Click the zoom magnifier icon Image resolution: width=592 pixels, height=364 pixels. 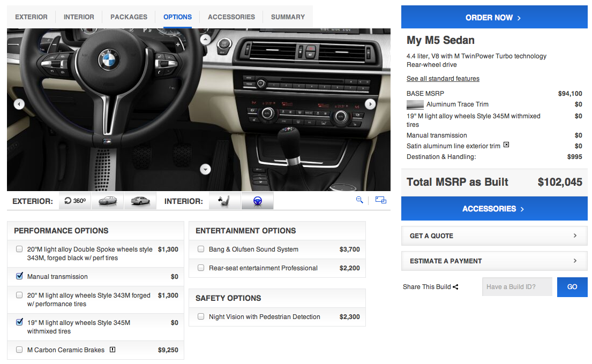coord(359,200)
